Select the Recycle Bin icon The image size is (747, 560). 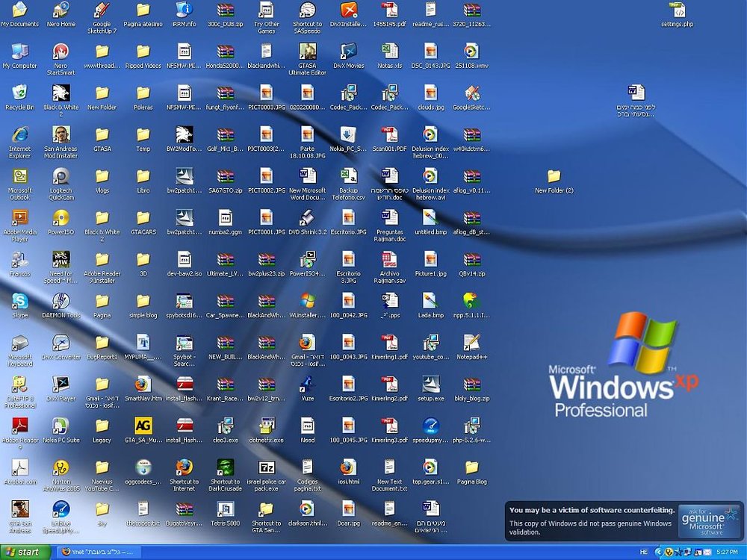click(19, 93)
